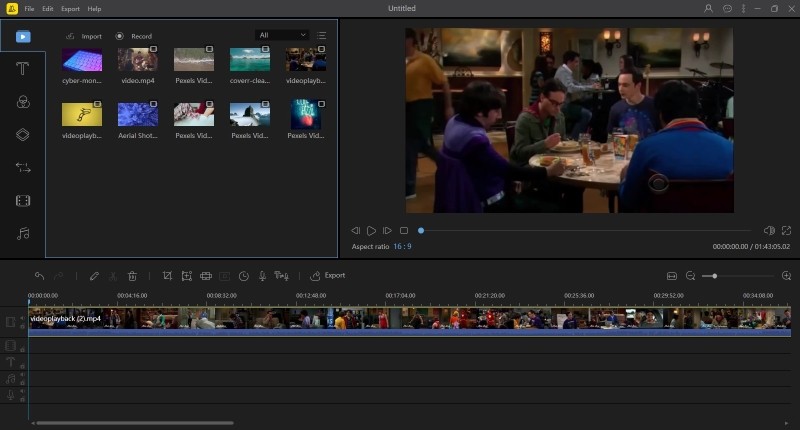The image size is (800, 430).
Task: Lock the text track
Action: 22,366
